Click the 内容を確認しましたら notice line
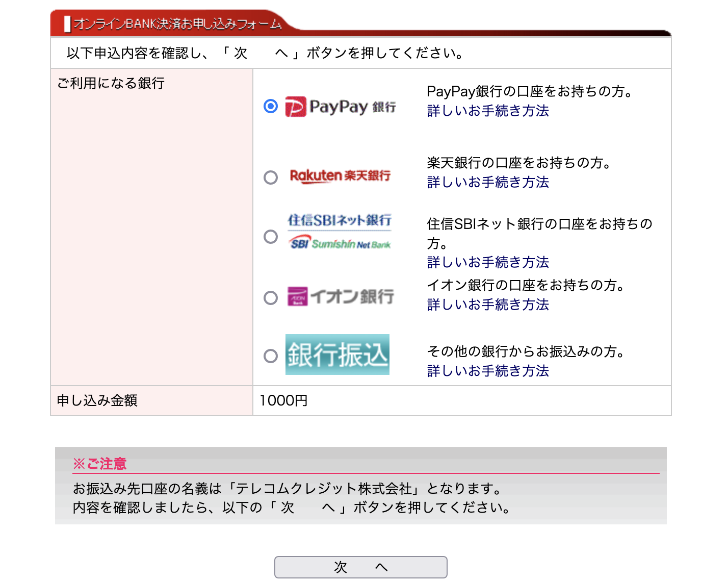Screen dimensions: 728x581 click(x=292, y=508)
